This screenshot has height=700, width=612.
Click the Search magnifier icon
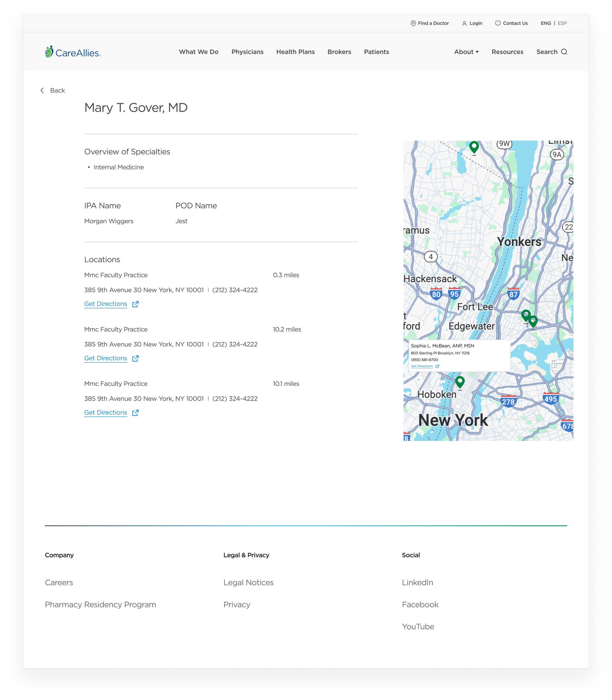click(564, 52)
